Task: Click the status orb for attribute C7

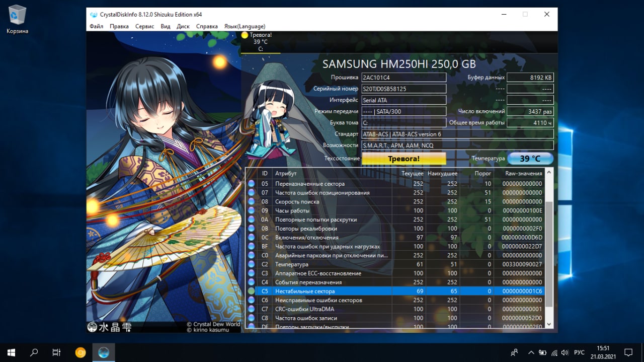Action: point(251,309)
